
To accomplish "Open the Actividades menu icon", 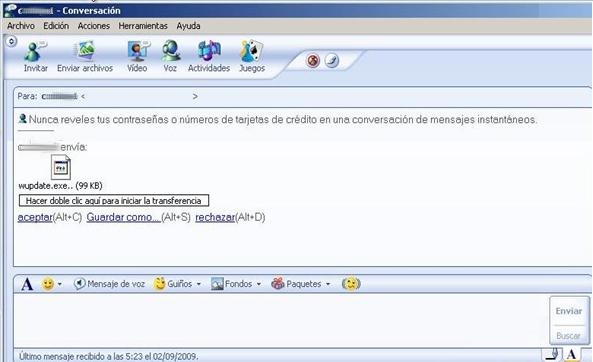I will click(209, 51).
